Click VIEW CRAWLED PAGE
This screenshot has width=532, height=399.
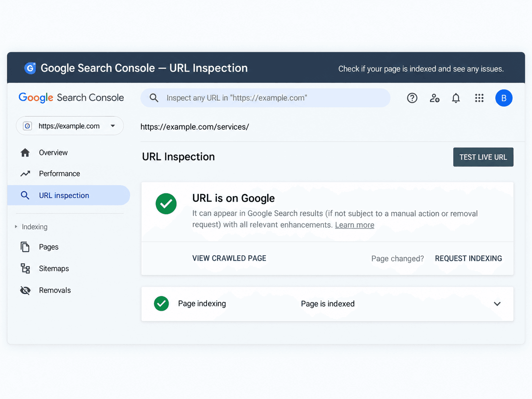tap(229, 258)
